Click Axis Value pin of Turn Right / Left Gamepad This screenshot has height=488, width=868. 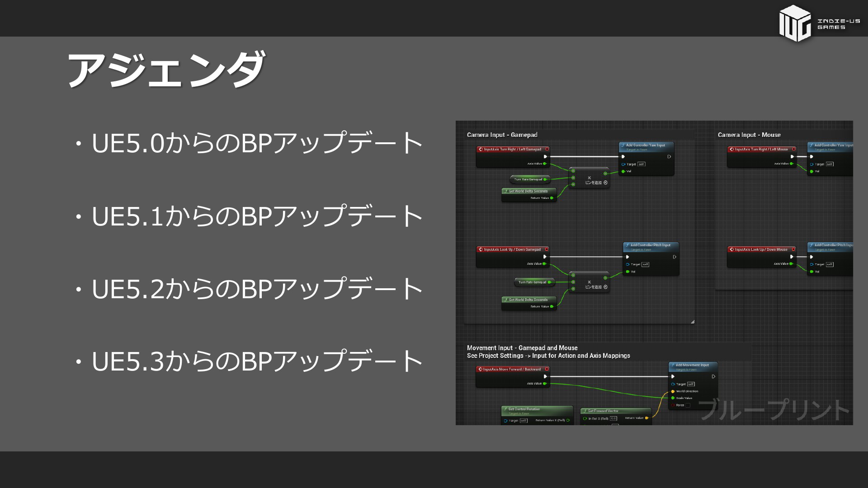click(x=545, y=164)
